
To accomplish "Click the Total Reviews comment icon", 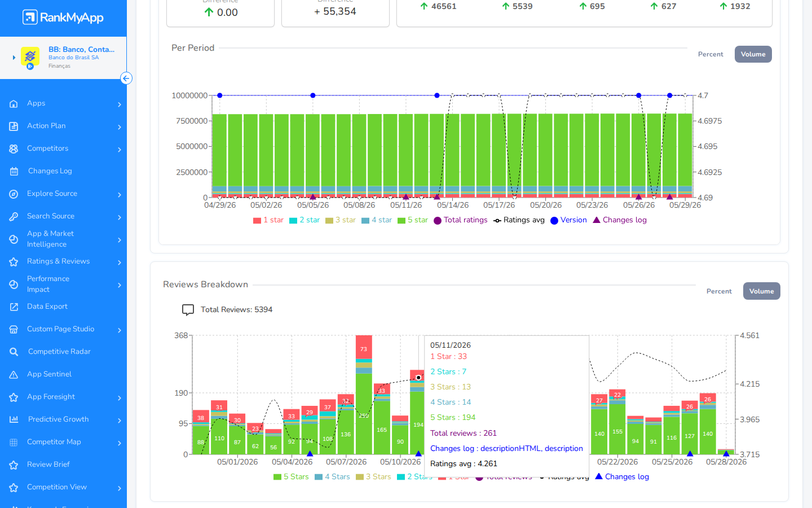I will (188, 310).
